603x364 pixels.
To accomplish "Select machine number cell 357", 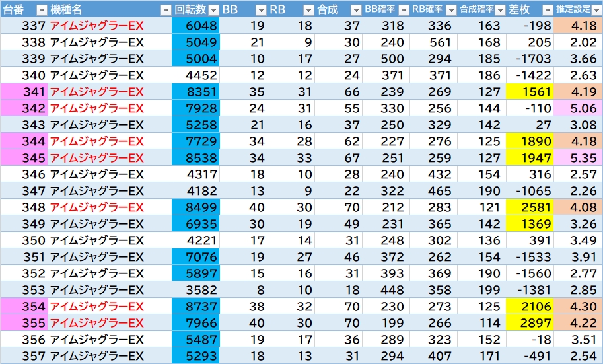I will [24, 356].
